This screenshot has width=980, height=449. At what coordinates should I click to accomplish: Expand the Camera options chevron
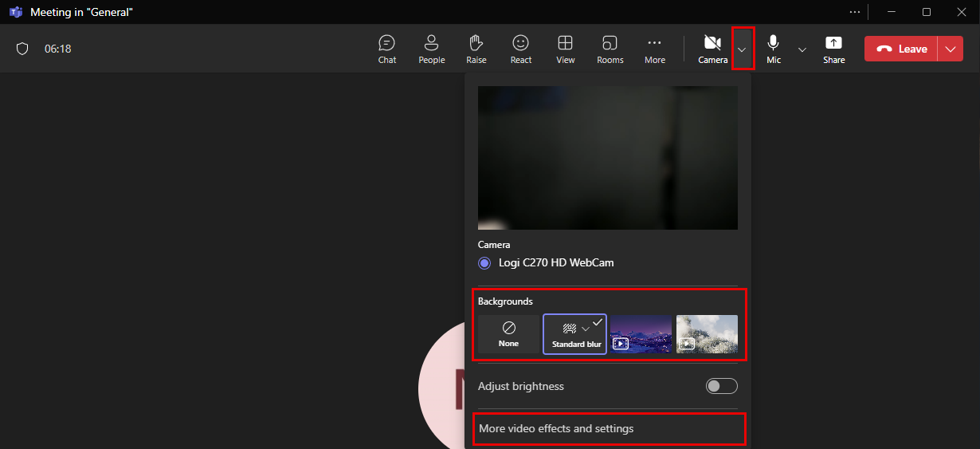click(743, 49)
